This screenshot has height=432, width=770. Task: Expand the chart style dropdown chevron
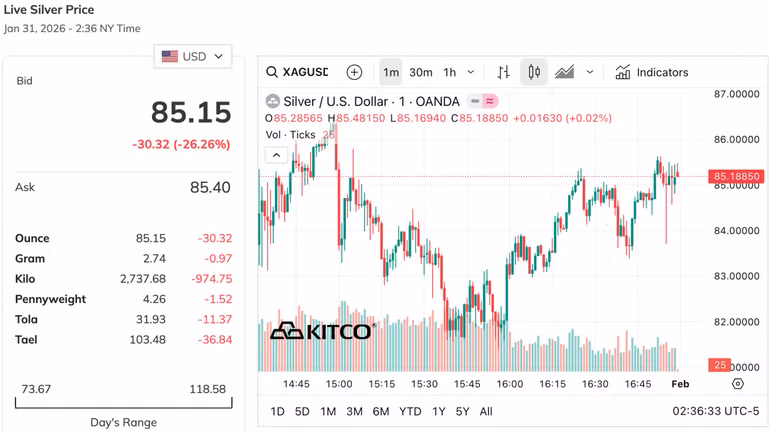pyautogui.click(x=590, y=72)
